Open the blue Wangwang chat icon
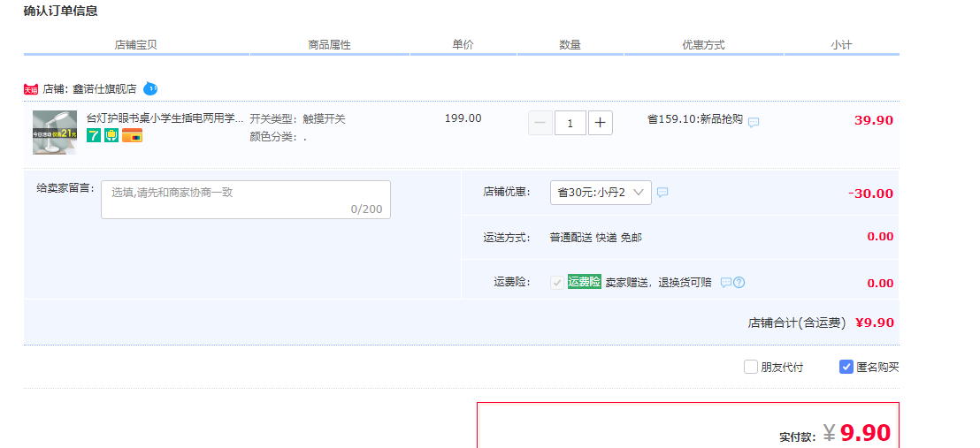 click(x=150, y=88)
